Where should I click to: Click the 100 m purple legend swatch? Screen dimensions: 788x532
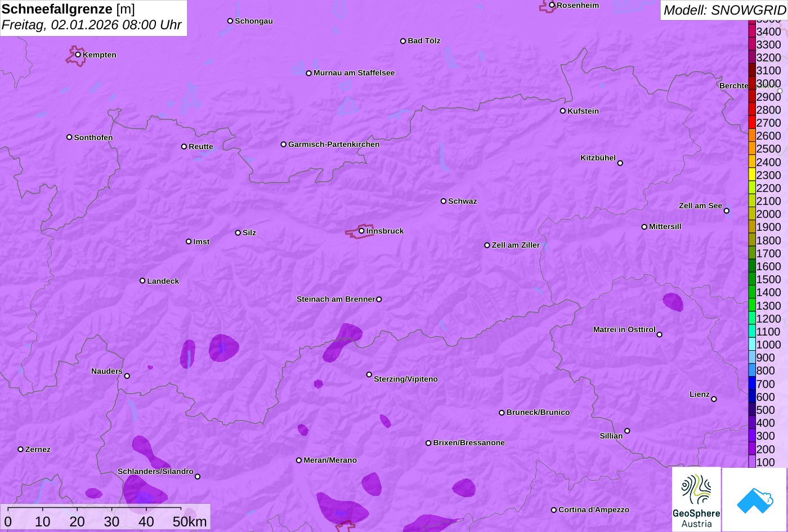click(x=752, y=462)
